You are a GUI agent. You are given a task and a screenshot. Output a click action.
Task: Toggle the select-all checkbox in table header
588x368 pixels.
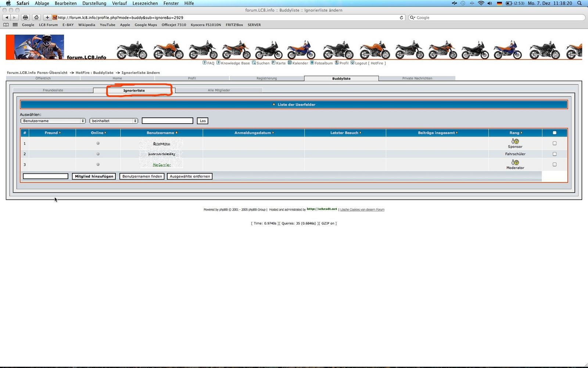click(555, 133)
